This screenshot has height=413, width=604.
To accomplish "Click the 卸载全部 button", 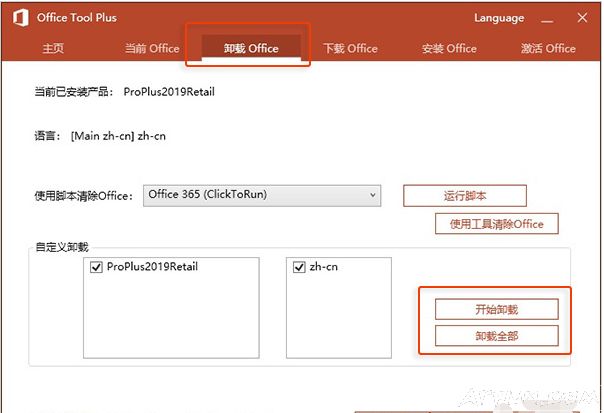I will 497,336.
